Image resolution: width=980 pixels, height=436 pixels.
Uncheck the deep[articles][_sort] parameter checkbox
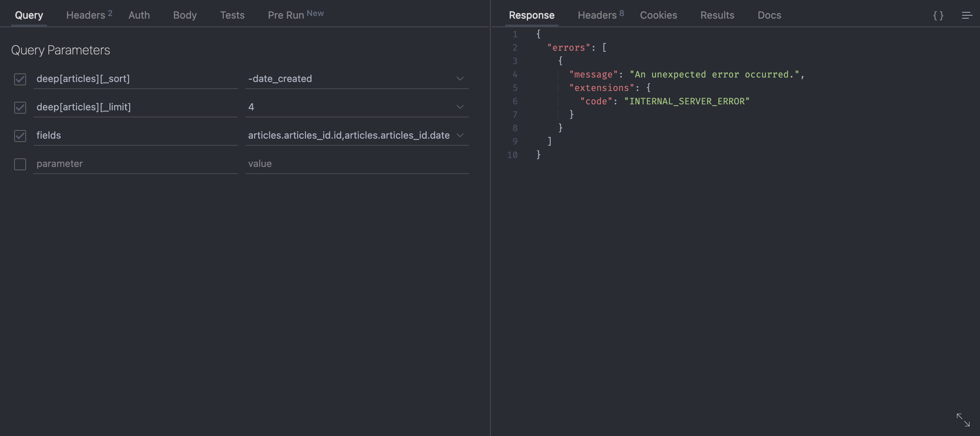click(20, 79)
